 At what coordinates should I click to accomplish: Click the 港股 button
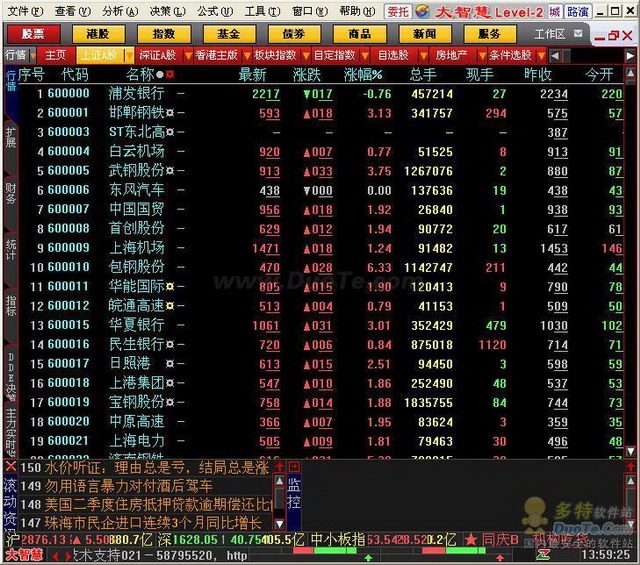click(x=98, y=34)
